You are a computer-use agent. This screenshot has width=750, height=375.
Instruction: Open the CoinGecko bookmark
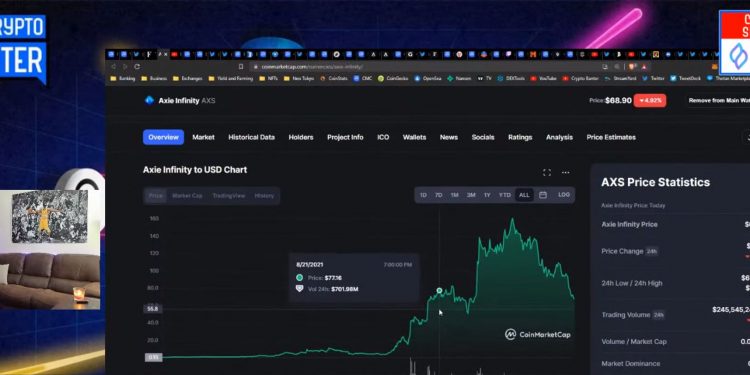click(393, 78)
